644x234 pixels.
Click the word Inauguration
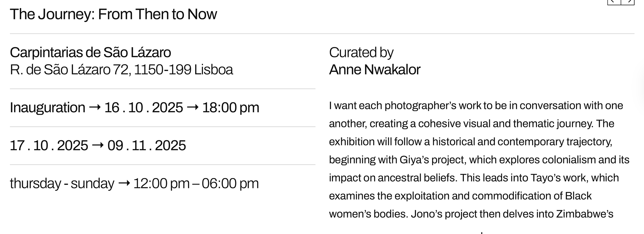point(48,108)
